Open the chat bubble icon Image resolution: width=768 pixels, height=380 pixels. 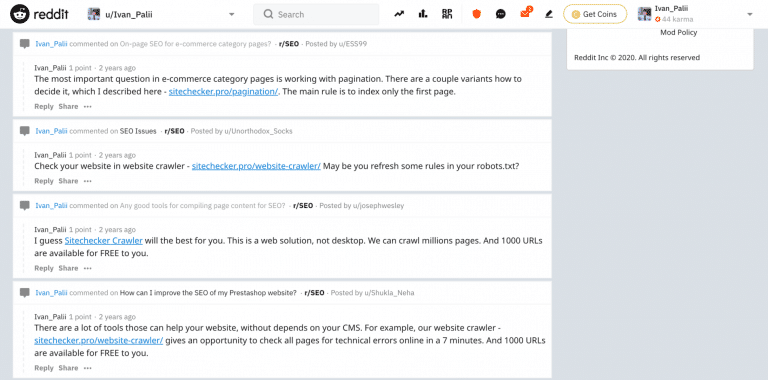point(501,14)
